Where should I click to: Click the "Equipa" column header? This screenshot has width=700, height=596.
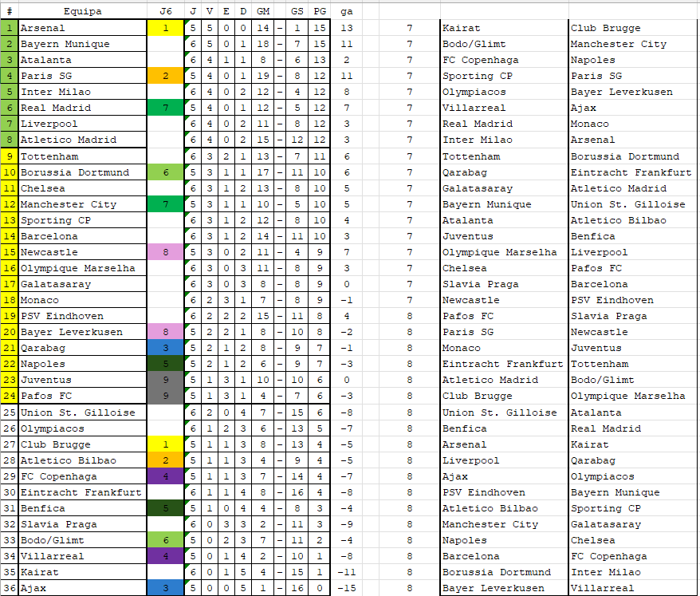[x=82, y=12]
